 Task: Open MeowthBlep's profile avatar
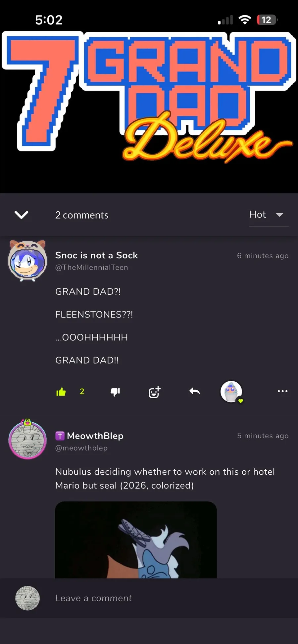tap(27, 439)
